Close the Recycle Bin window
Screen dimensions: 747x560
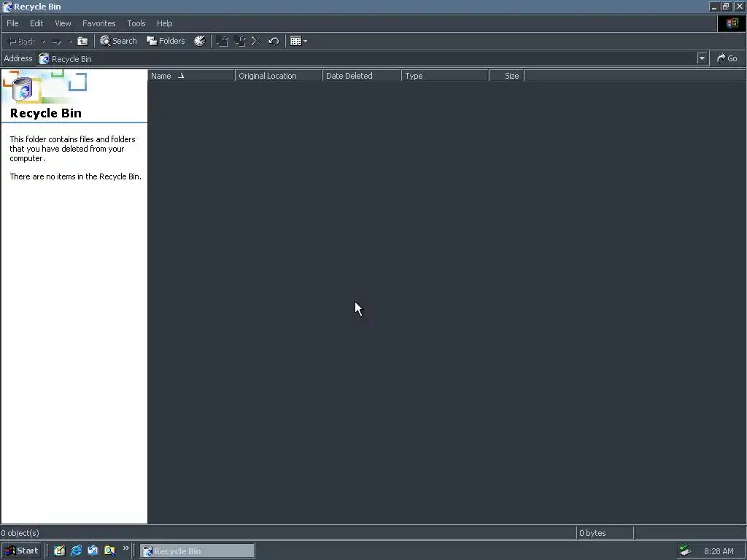click(740, 7)
